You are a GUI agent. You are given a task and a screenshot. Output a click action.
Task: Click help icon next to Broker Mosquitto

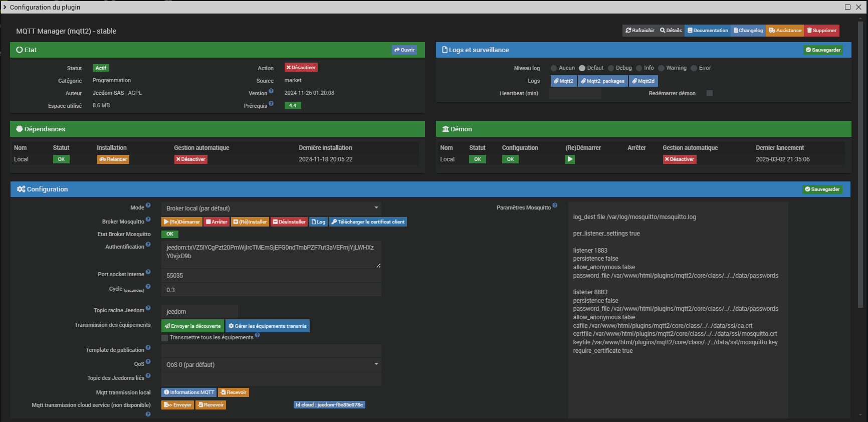(148, 220)
